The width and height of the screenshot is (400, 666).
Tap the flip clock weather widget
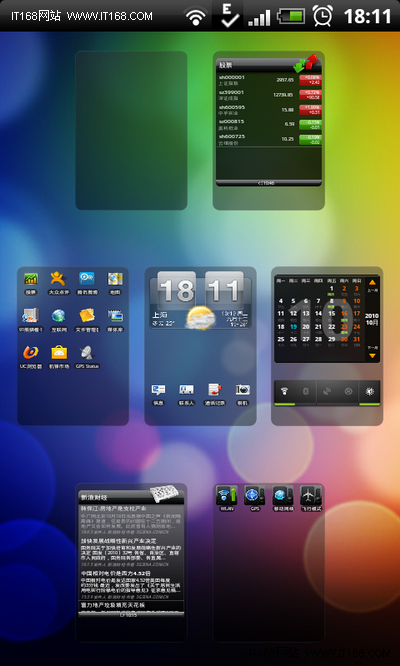click(200, 301)
